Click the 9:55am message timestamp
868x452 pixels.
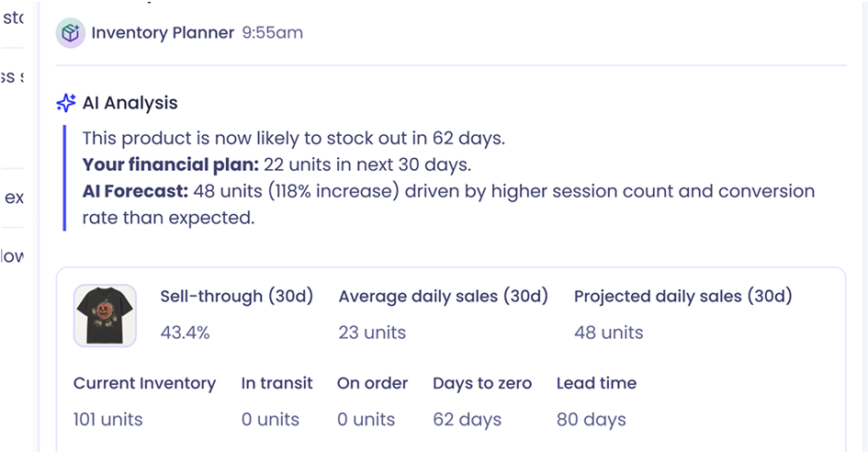[273, 33]
